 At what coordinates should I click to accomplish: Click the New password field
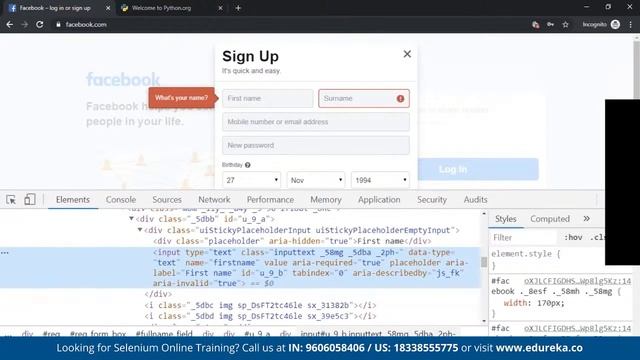pyautogui.click(x=316, y=145)
